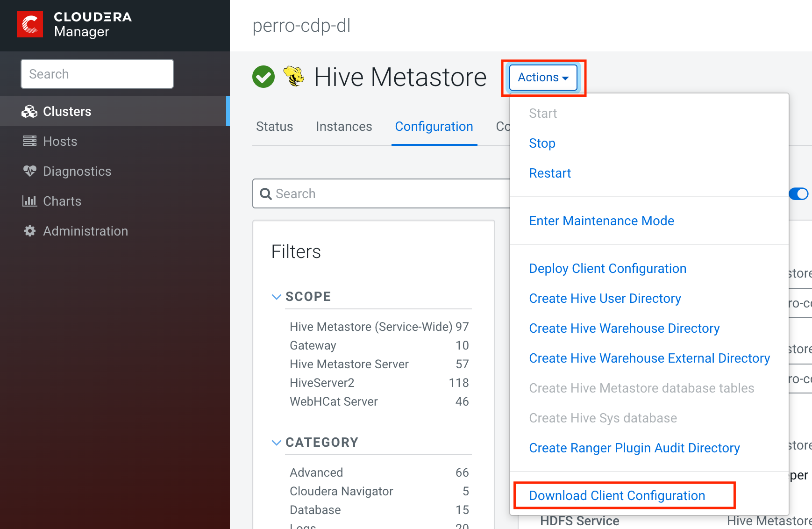812x529 pixels.
Task: Click the green health status checkmark
Action: 264,76
